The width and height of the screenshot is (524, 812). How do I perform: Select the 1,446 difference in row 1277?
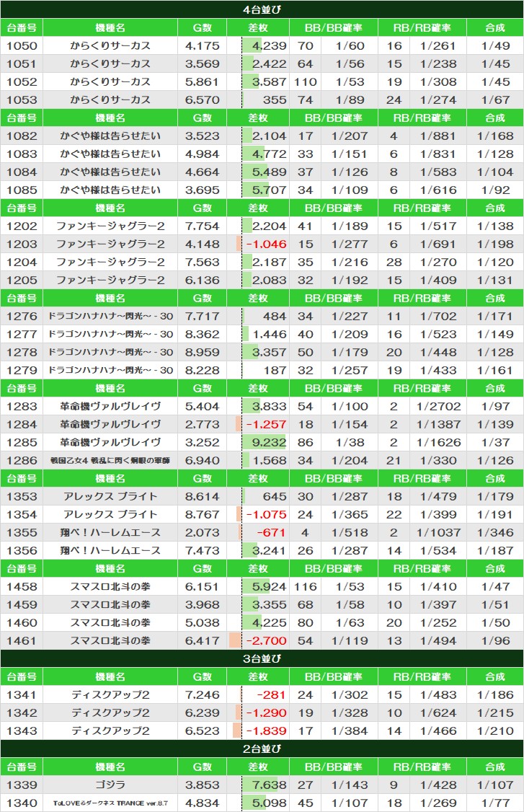(270, 334)
